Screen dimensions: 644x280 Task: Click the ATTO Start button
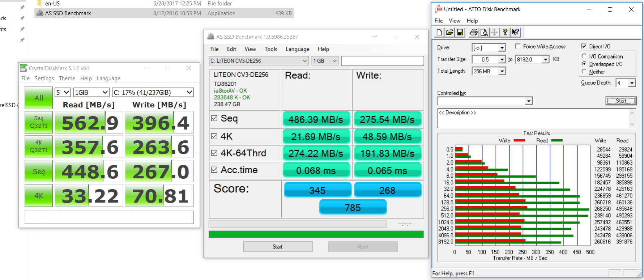tap(621, 101)
